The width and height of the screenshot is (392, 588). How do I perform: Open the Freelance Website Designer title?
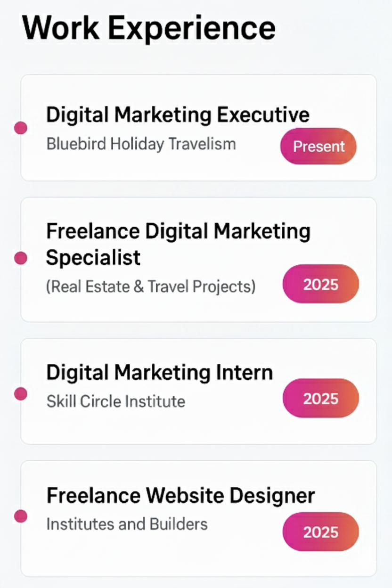180,496
